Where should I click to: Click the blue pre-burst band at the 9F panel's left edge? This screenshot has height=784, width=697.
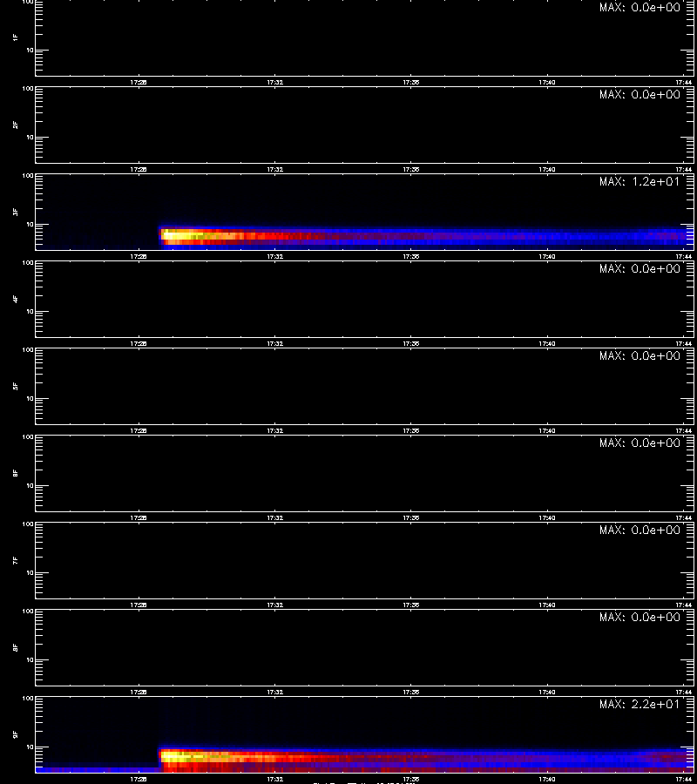pos(97,769)
